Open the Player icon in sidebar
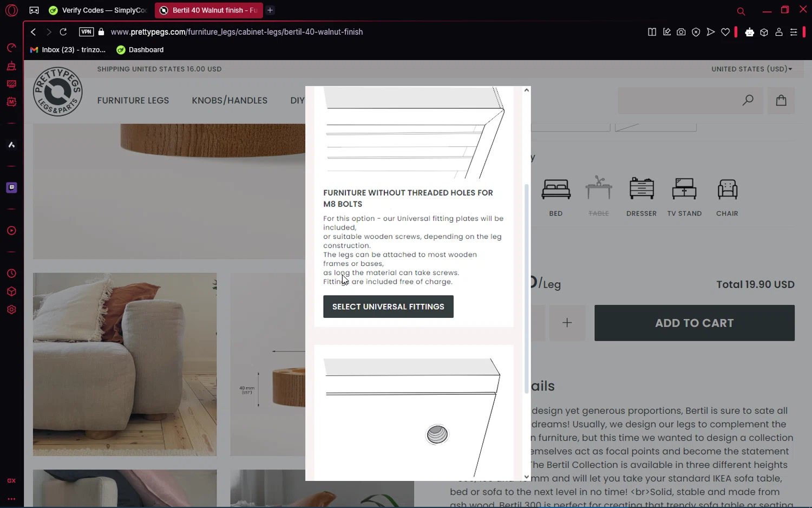This screenshot has width=812, height=508. (x=11, y=231)
